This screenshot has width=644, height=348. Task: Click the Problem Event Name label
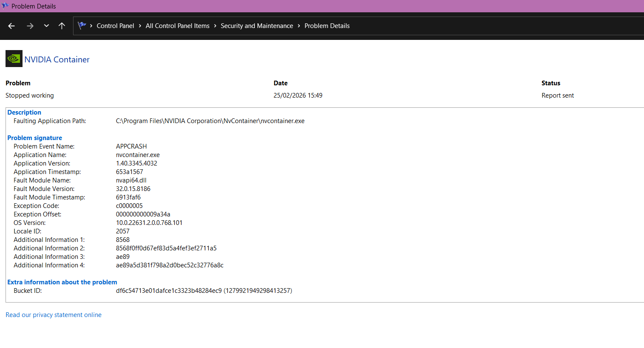tap(44, 146)
